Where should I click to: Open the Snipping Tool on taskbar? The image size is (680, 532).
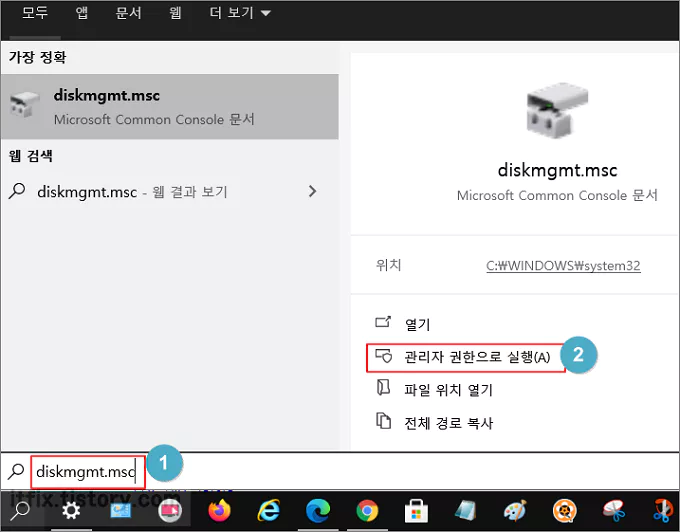click(x=614, y=511)
